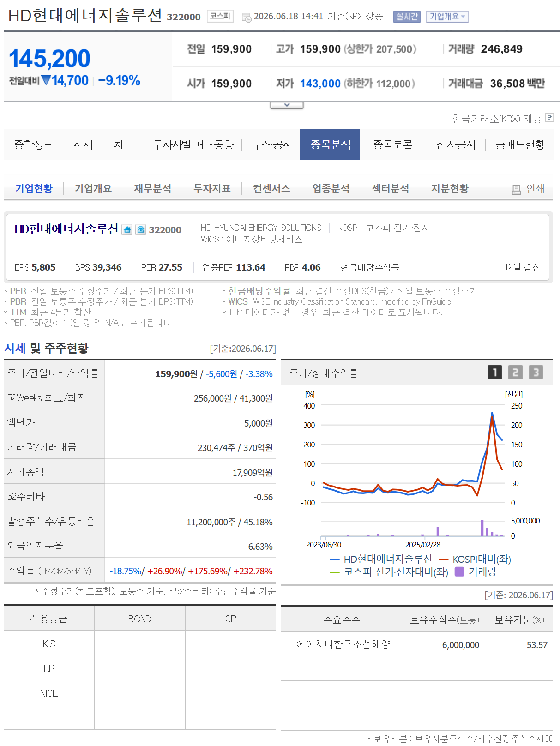Open the 공매도현황 tab
Viewport: 560px width, 746px height.
(520, 144)
